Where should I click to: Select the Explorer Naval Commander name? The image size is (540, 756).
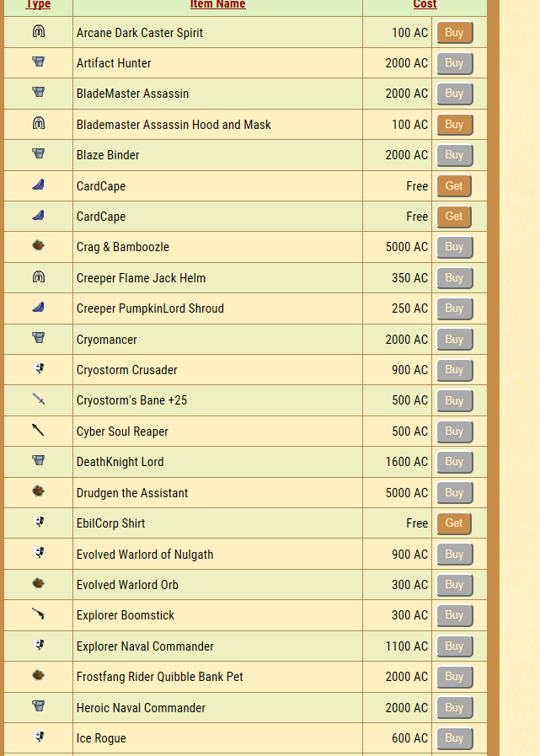click(x=145, y=646)
